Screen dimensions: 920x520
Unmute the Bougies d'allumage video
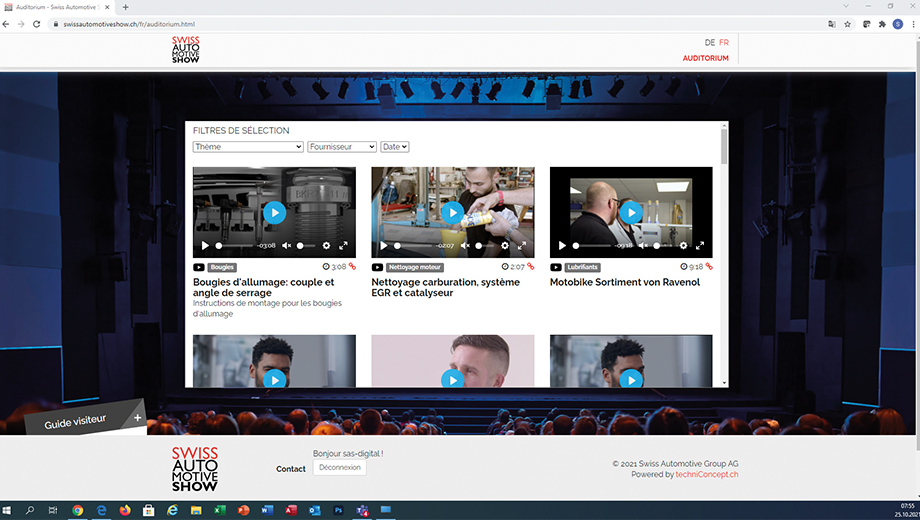point(286,245)
